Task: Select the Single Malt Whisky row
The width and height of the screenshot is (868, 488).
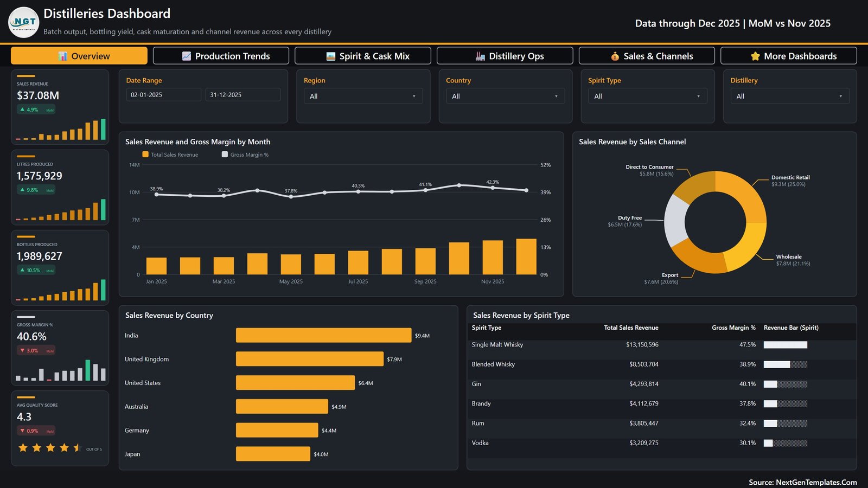Action: point(661,345)
